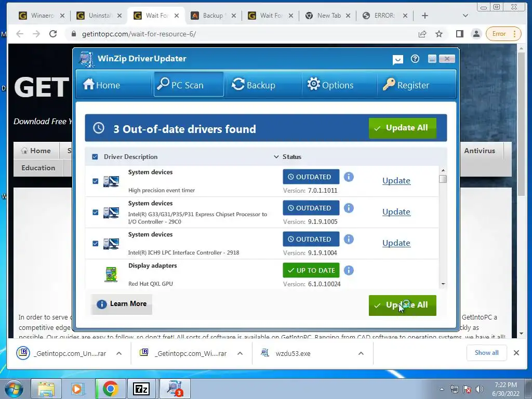Open Home on the GetIntoPC website menu

36,151
